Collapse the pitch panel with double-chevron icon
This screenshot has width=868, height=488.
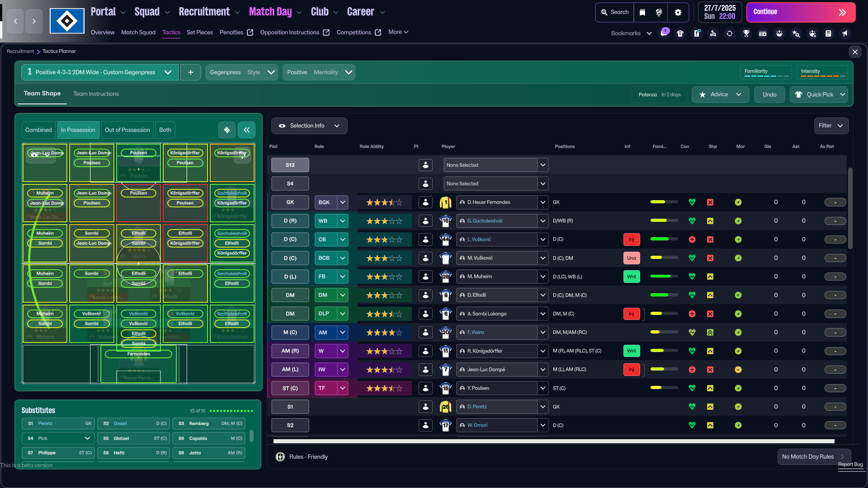(x=246, y=130)
